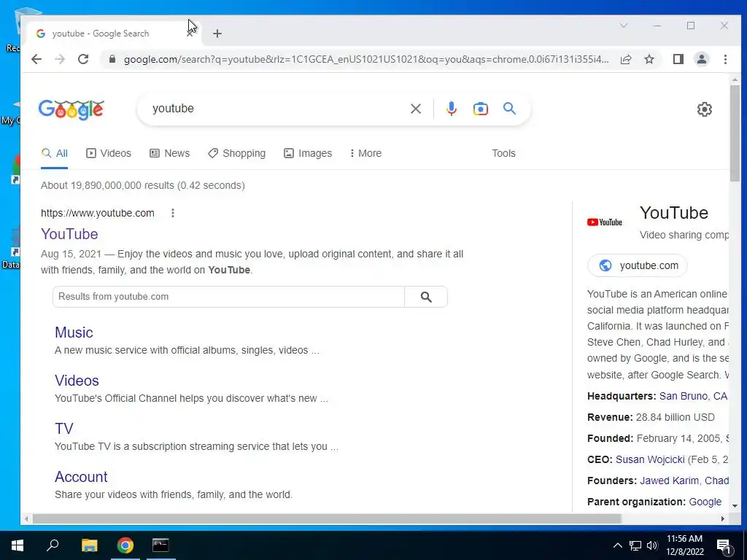
Task: Follow Susan Wojcicki CEO link
Action: coord(650,459)
